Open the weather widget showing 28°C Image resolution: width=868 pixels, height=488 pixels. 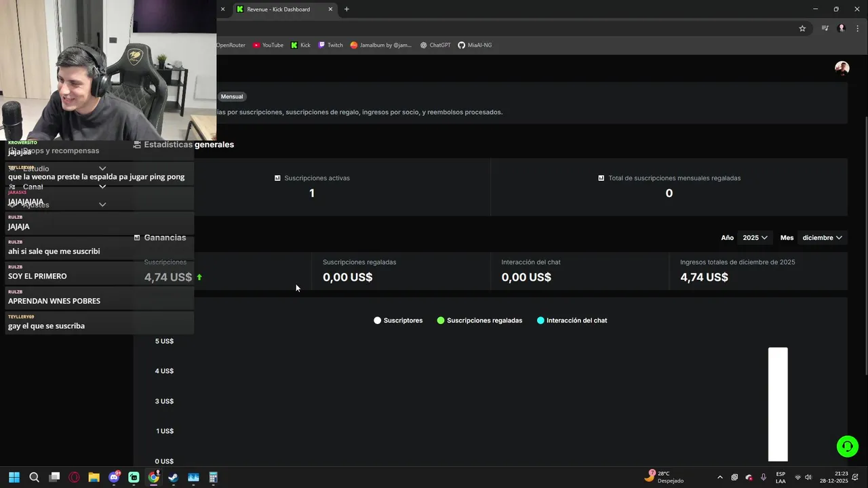click(665, 477)
